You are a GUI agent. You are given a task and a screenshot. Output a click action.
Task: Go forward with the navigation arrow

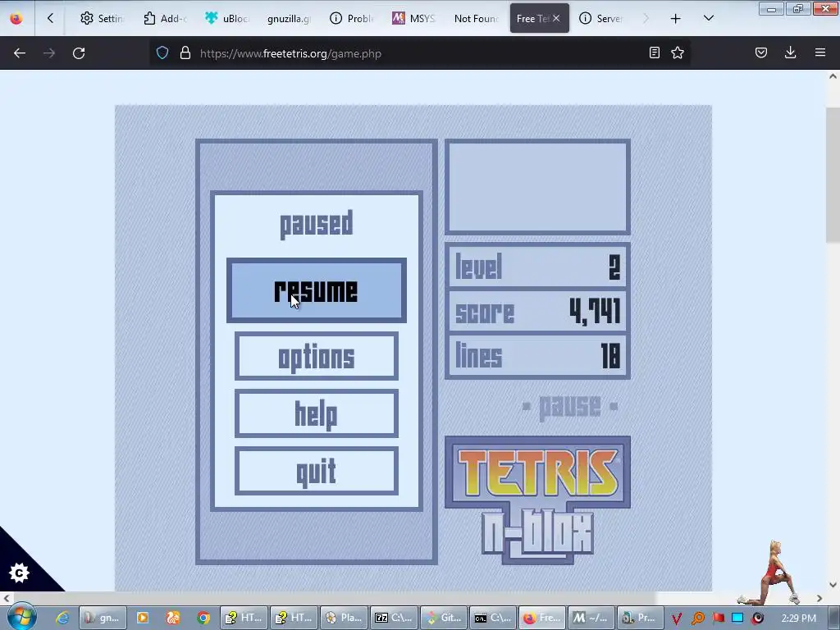tap(49, 53)
